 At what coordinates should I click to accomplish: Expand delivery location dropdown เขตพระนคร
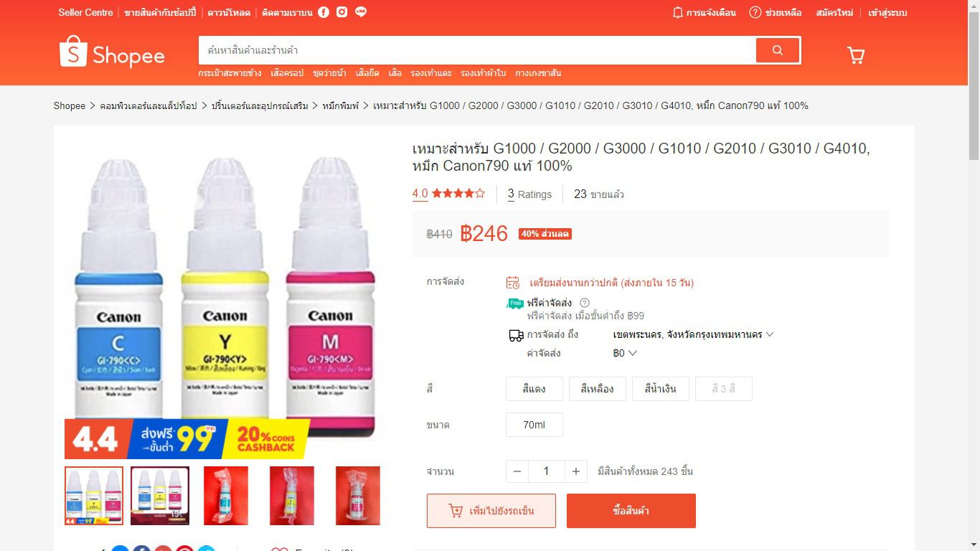click(693, 334)
